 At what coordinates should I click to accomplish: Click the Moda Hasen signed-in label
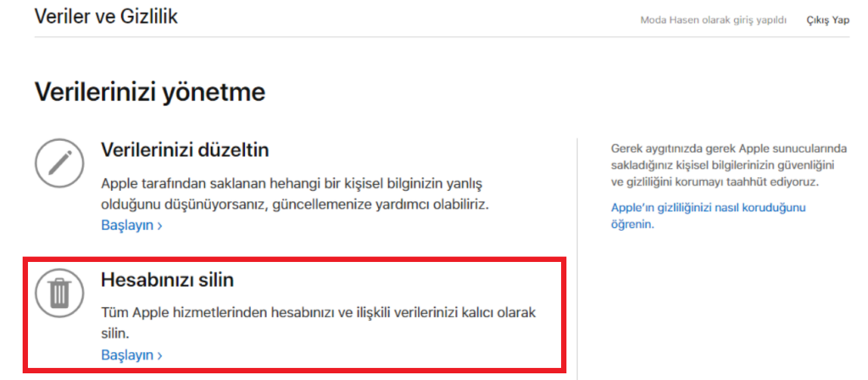(713, 20)
